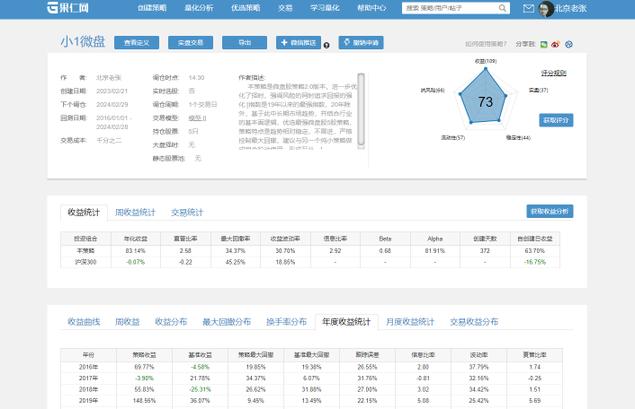The height and width of the screenshot is (409, 635).
Task: Switch to the 周收益统计 tab
Action: [x=135, y=212]
